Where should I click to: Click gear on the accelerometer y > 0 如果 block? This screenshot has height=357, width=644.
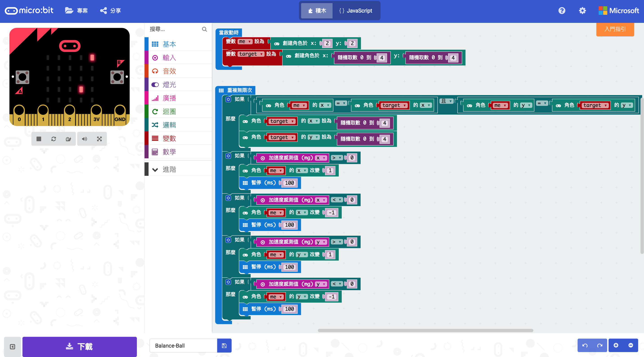[x=228, y=240]
